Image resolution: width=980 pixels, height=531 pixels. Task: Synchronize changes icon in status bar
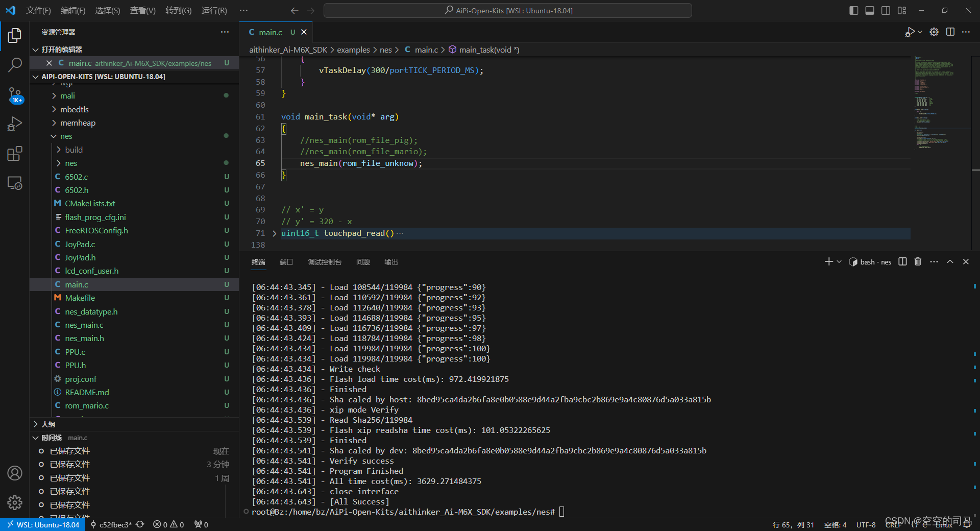click(x=140, y=524)
